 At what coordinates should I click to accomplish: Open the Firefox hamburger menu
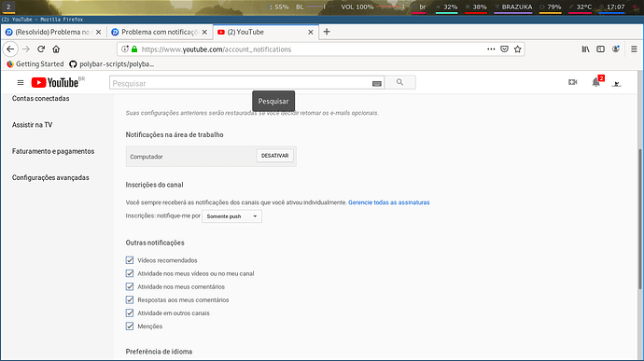(634, 49)
